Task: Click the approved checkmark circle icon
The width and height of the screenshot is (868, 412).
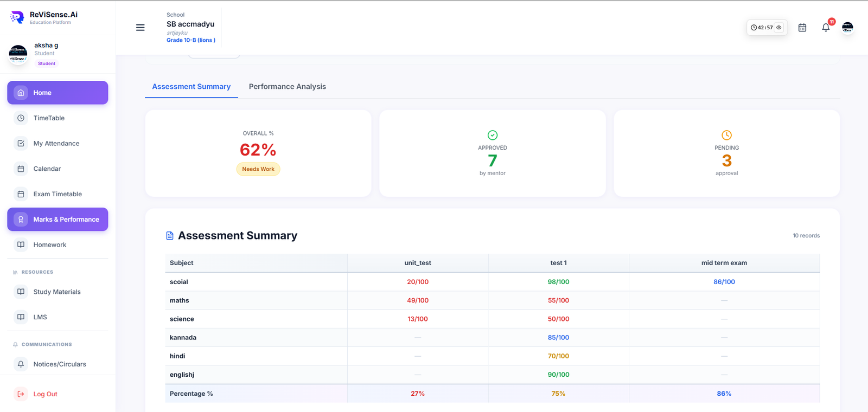Action: 493,135
